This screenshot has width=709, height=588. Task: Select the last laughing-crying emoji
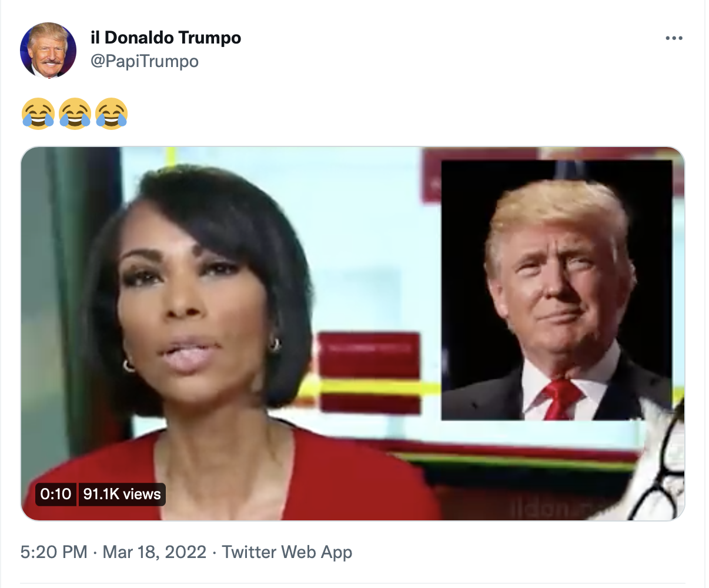(111, 113)
